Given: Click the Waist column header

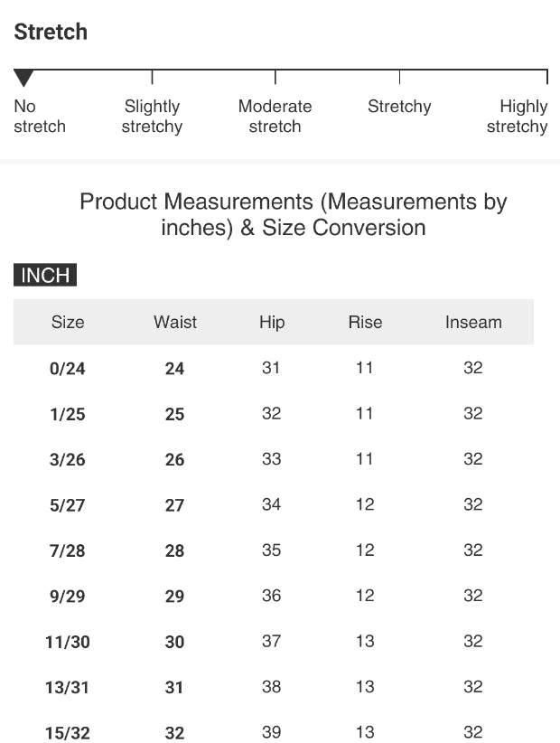Looking at the screenshot, I should coord(175,323).
